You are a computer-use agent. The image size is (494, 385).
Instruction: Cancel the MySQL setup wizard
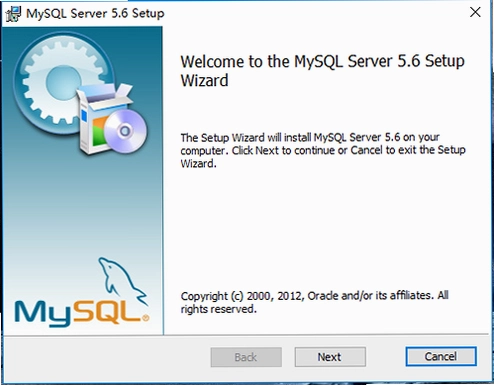[x=441, y=356]
